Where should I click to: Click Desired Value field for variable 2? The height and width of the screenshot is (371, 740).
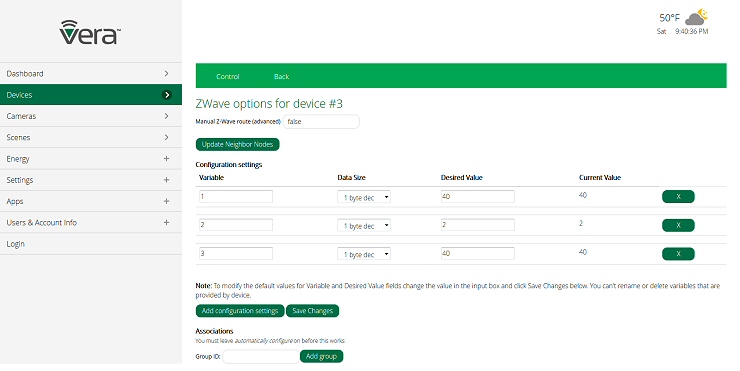[x=478, y=225]
